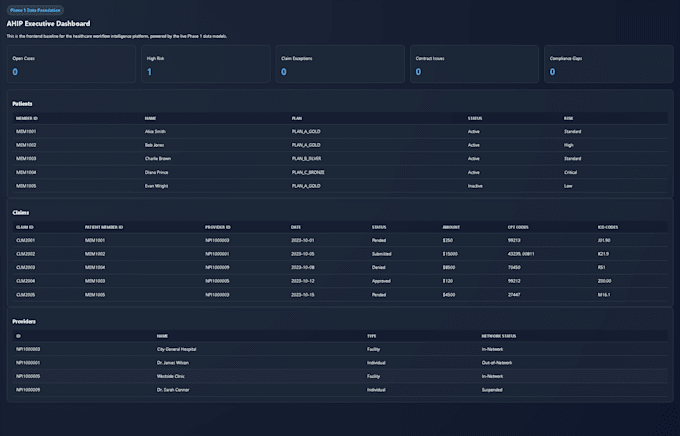Click Evan Wright's Inactive status
680x436 pixels.
click(x=475, y=186)
